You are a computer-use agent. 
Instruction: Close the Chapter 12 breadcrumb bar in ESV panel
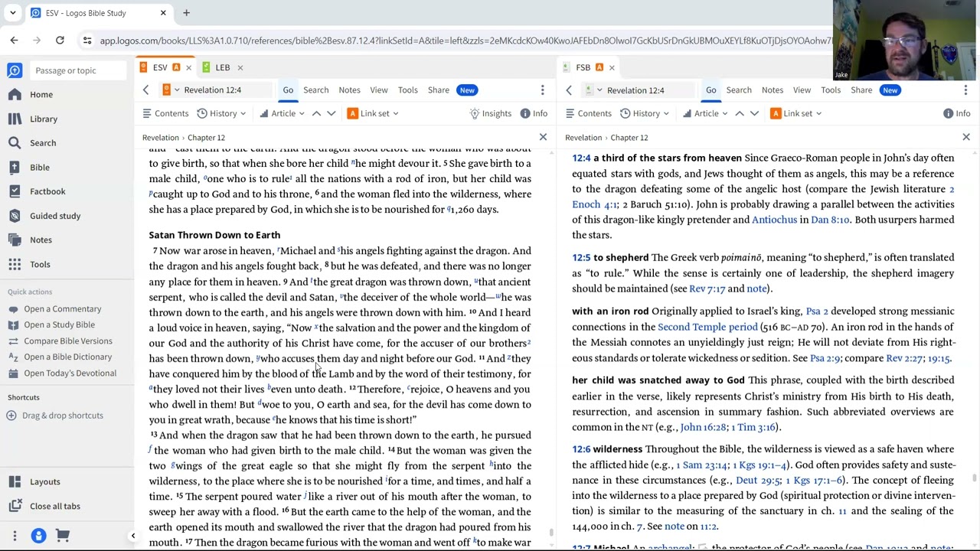coord(543,137)
